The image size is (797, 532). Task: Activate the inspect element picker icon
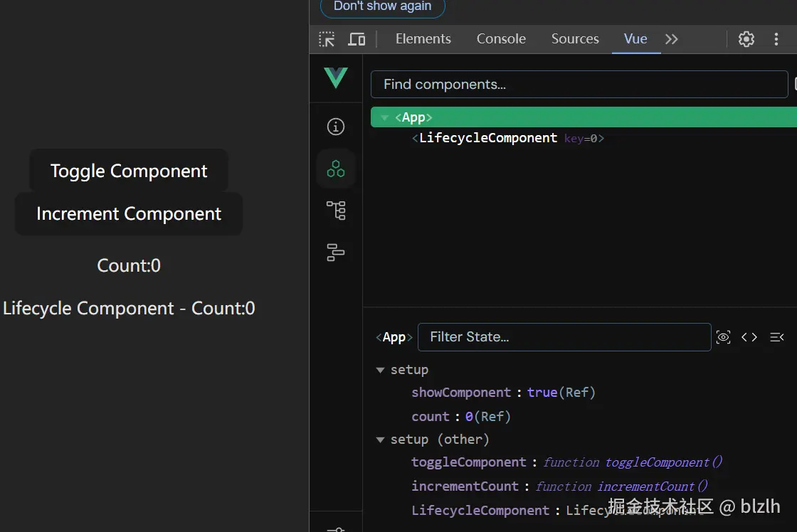(327, 39)
